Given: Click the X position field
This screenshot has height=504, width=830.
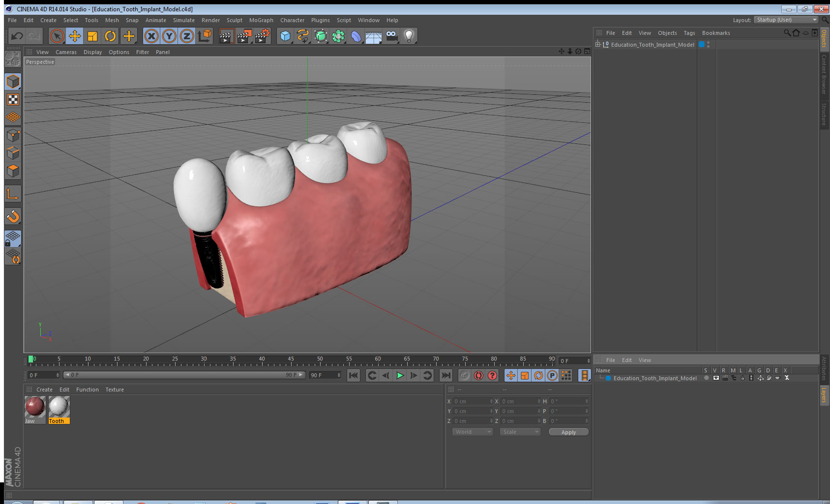Looking at the screenshot, I should pos(473,401).
